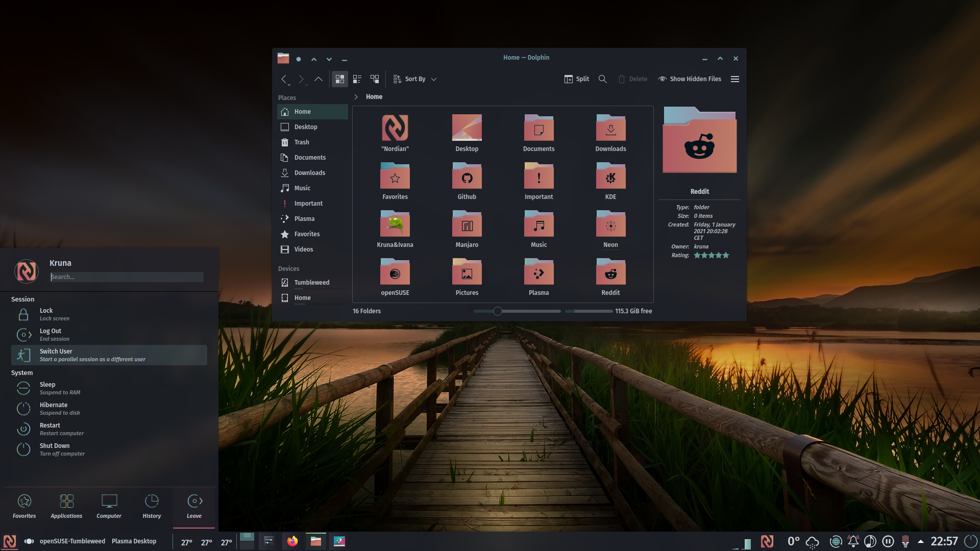
Task: Launch Firefox from the taskbar
Action: click(x=292, y=541)
